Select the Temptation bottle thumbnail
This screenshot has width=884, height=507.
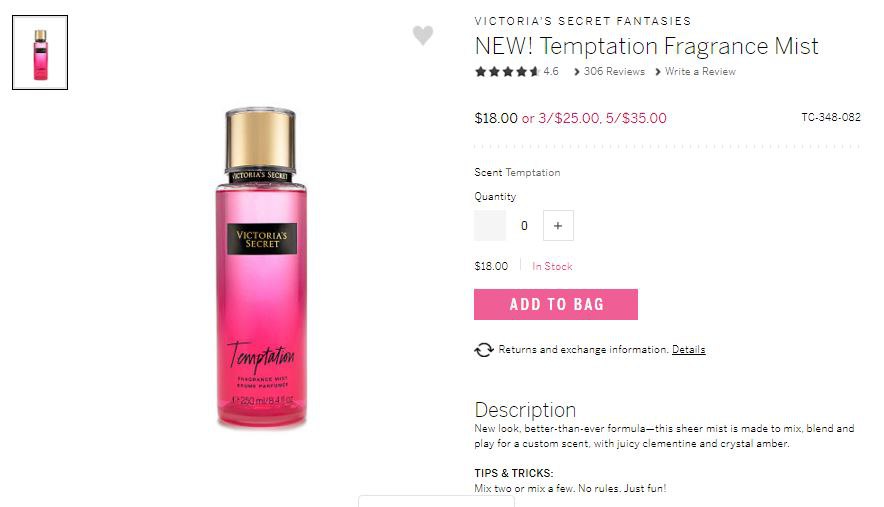coord(40,52)
